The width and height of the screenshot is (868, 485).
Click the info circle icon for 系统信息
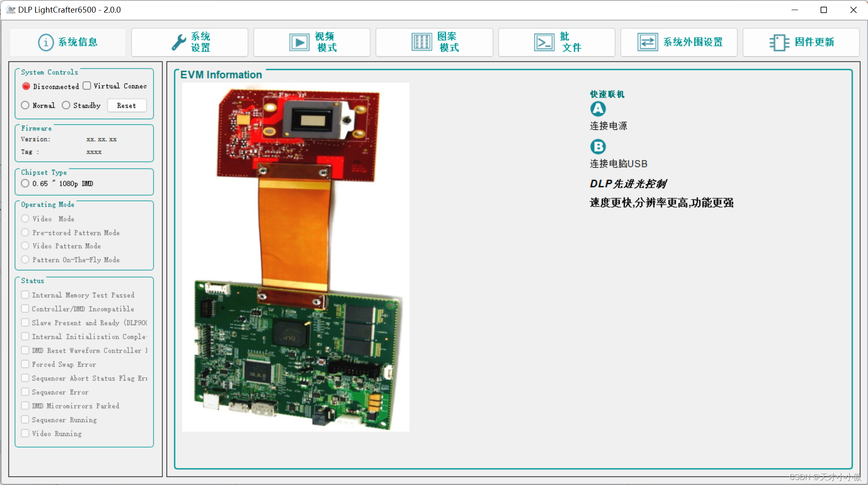coord(46,42)
